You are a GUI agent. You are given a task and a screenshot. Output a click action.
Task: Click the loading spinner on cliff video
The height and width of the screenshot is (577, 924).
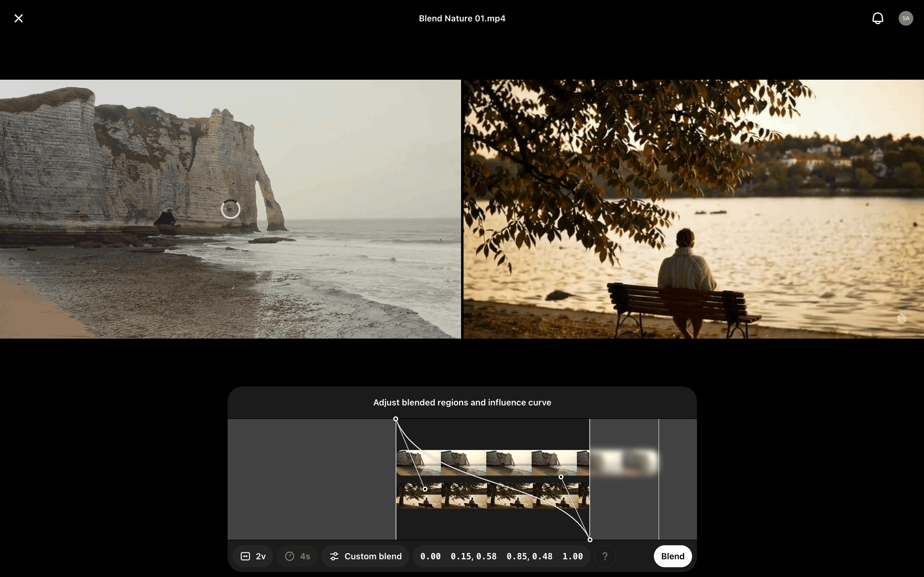[231, 209]
